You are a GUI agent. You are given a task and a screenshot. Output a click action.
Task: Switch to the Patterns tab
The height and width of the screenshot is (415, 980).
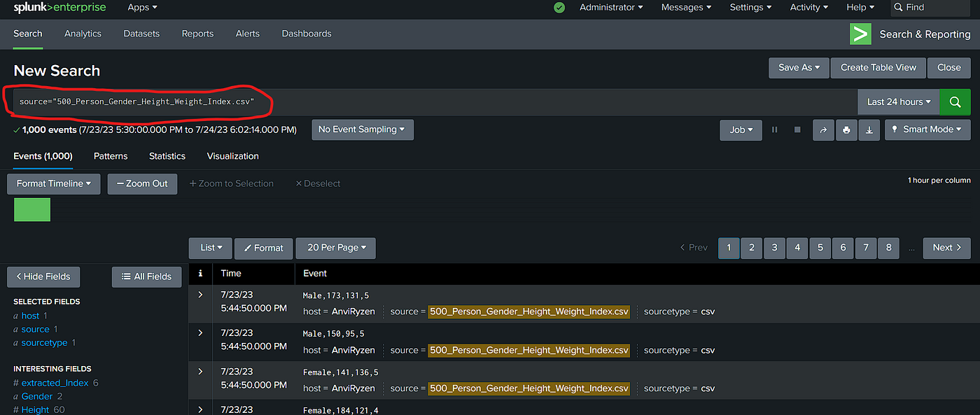click(x=111, y=156)
